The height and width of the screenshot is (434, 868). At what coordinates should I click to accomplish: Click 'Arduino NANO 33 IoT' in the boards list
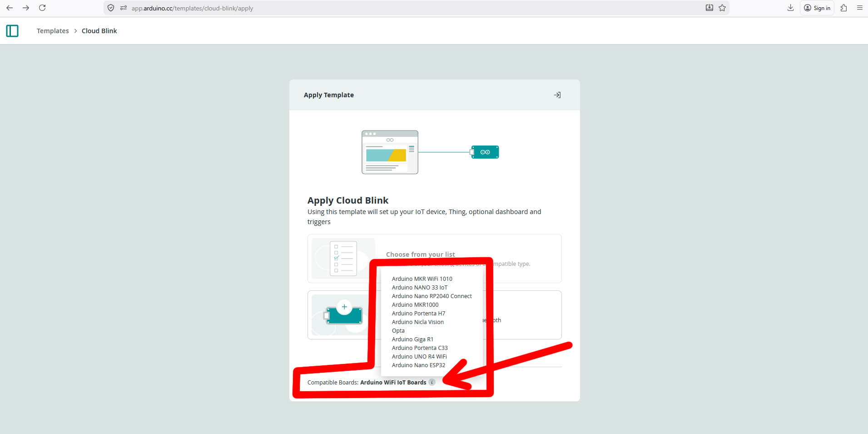[x=420, y=288]
